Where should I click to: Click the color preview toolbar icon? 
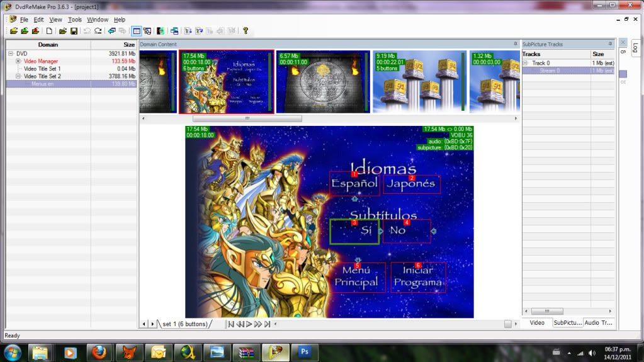click(161, 31)
